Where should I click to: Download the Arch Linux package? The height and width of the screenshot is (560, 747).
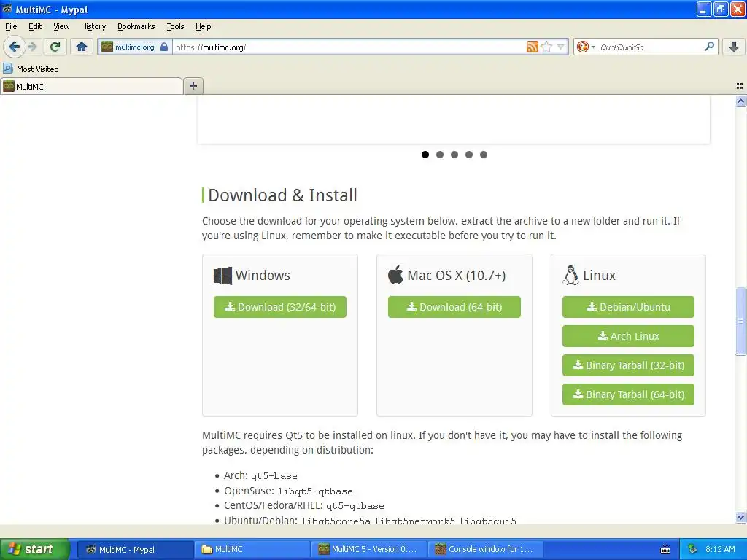coord(628,335)
